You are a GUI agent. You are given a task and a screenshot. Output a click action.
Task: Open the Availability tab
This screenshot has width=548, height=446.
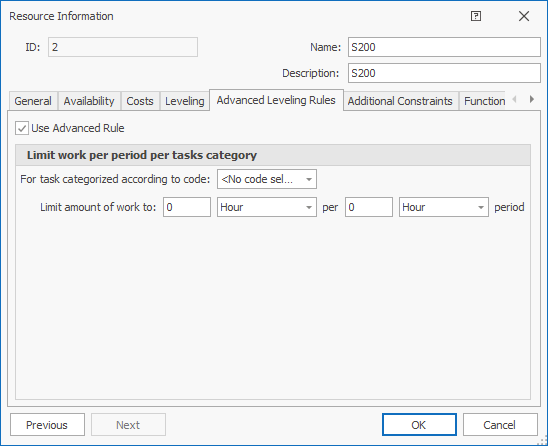point(89,101)
